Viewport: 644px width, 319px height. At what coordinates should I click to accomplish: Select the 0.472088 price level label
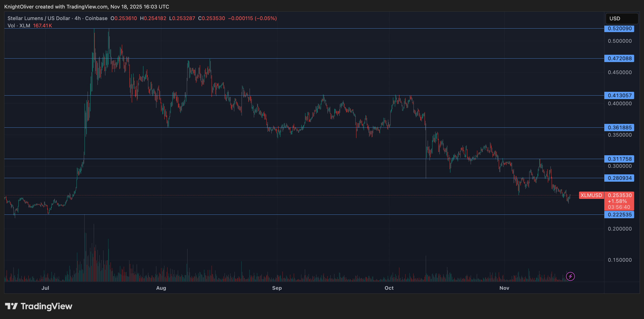pos(619,59)
